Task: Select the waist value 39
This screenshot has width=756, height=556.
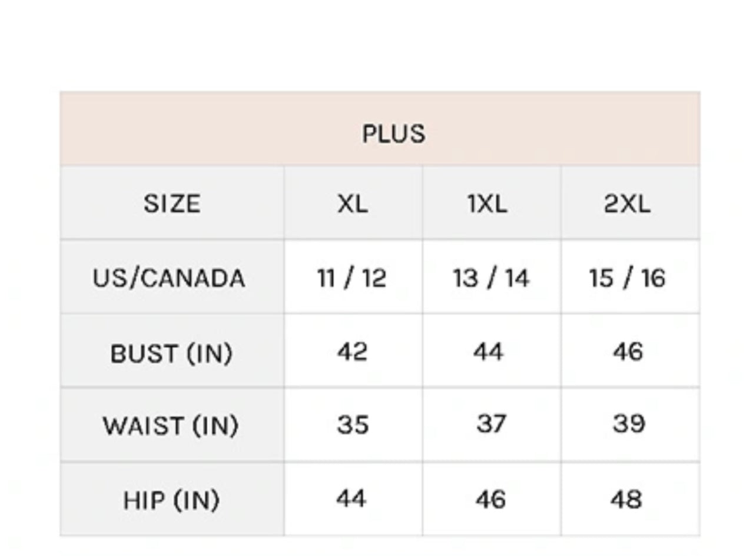Action: (628, 424)
